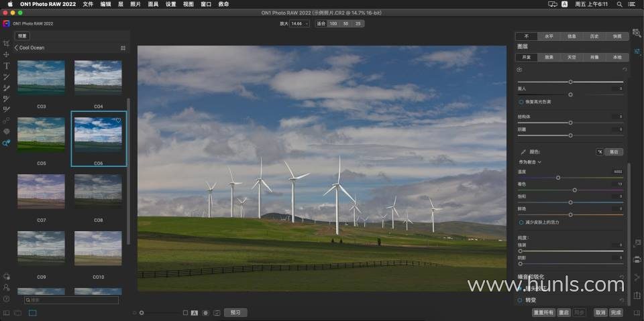Open the 照片 menu in menu bar

pyautogui.click(x=136, y=4)
